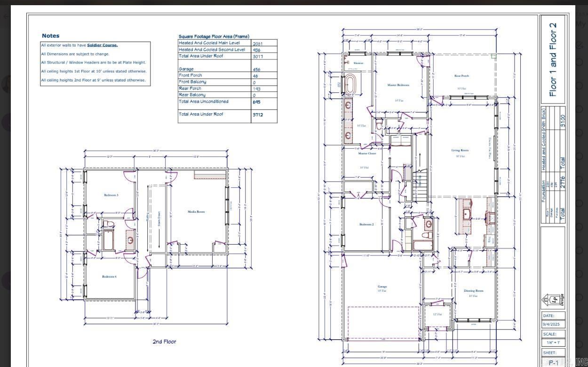Click the Notes heading
The width and height of the screenshot is (588, 367).
pos(50,36)
